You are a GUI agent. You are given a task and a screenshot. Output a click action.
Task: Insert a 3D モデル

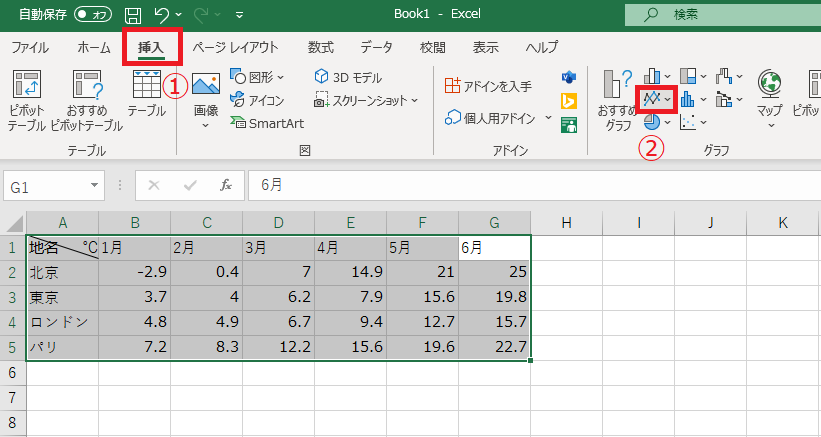click(349, 77)
